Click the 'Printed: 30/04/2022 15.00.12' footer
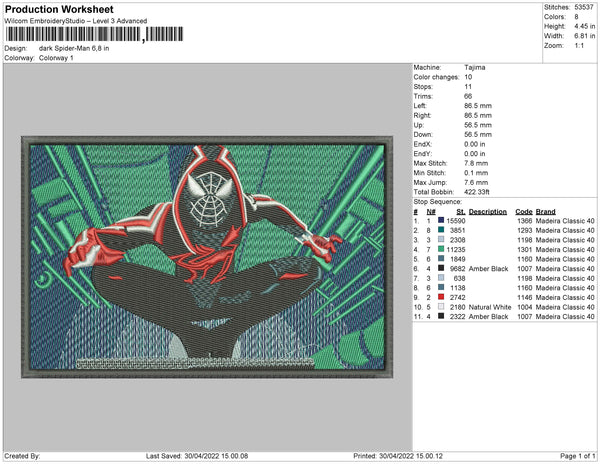This screenshot has width=600, height=464. [398, 456]
